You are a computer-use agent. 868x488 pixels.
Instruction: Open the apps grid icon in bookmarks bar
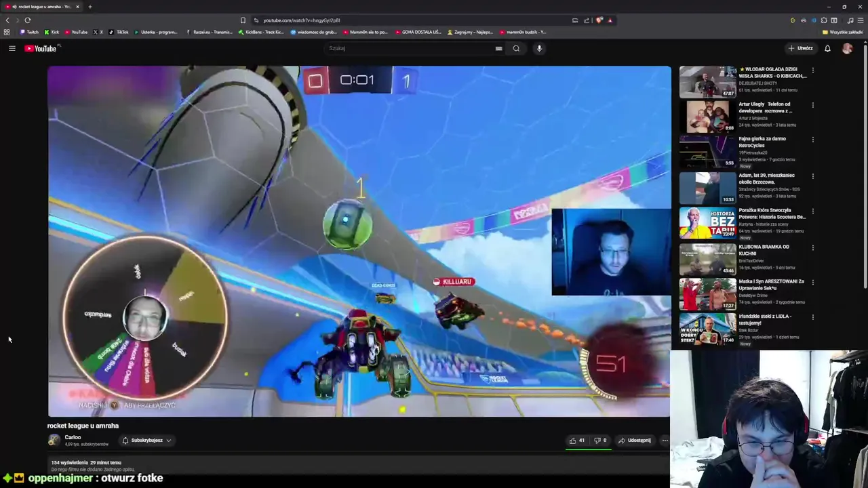[x=7, y=32]
